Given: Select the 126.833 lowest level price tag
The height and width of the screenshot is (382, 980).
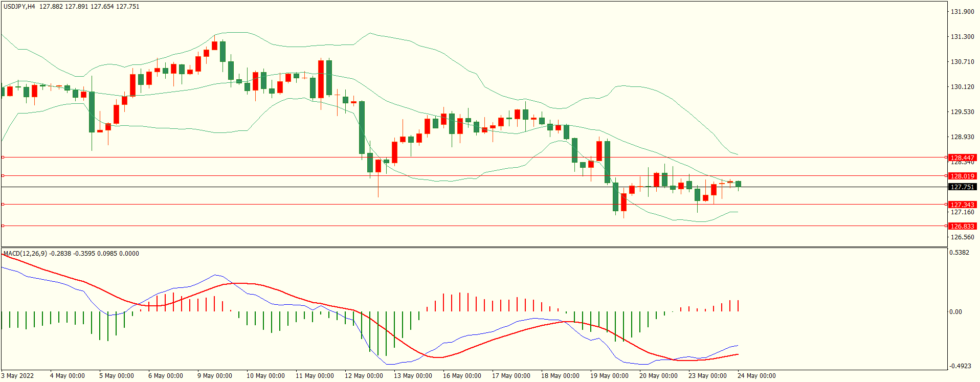Looking at the screenshot, I should [x=962, y=226].
